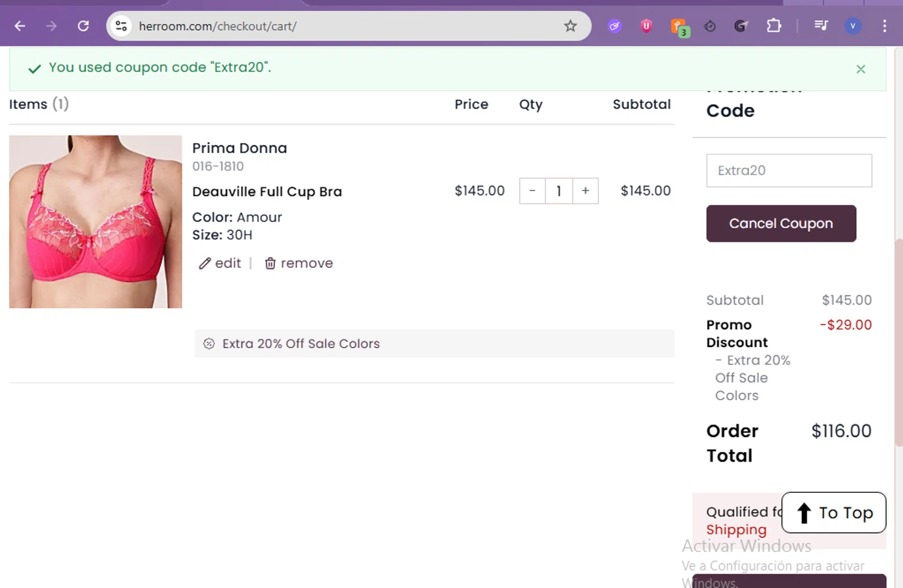Open the pink bra product thumbnail
Viewport: 903px width, 588px height.
coord(96,221)
